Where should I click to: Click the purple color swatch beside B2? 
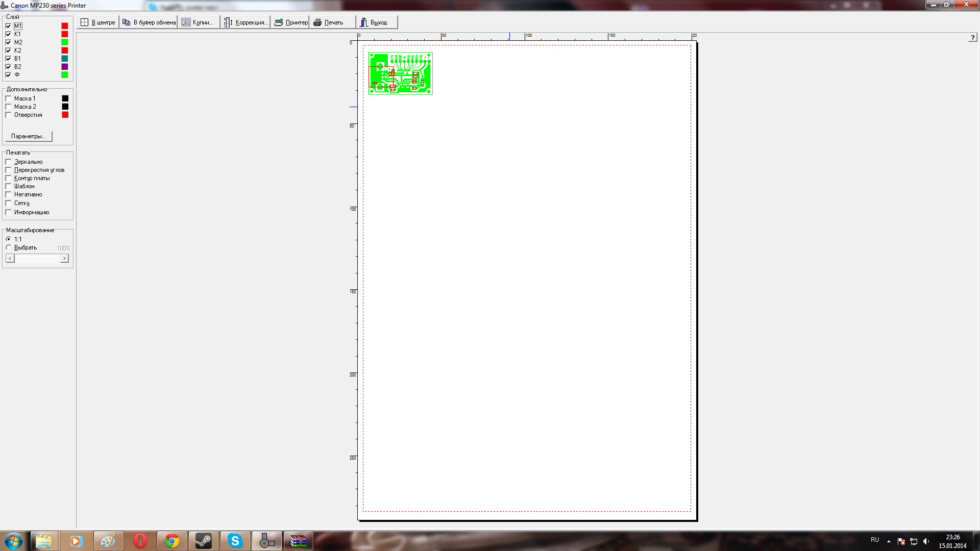65,67
